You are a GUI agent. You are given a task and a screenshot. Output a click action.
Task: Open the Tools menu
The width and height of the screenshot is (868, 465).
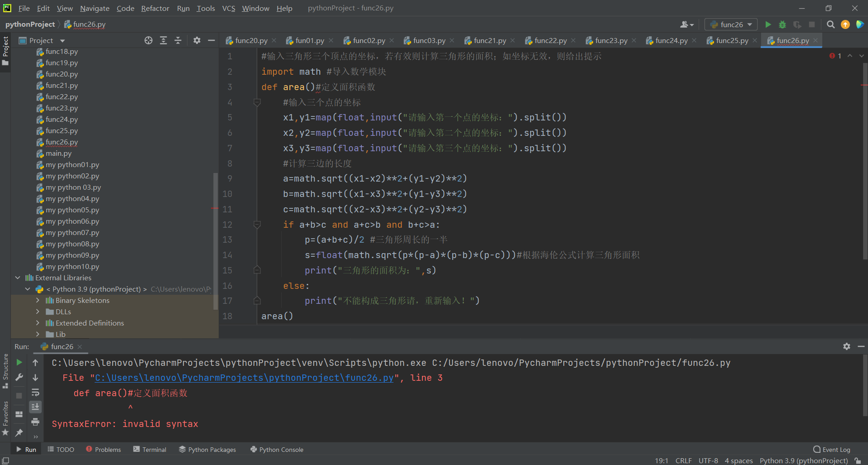[206, 8]
